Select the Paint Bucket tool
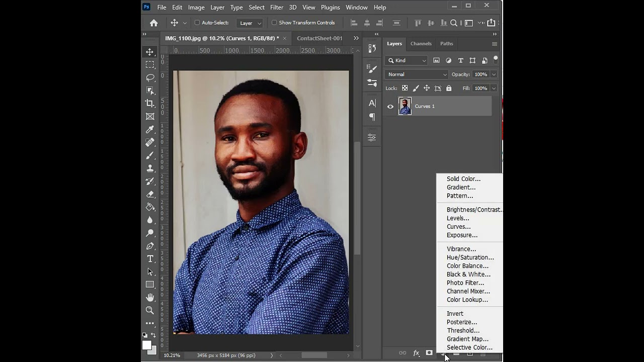Image resolution: width=644 pixels, height=362 pixels. coord(150,207)
